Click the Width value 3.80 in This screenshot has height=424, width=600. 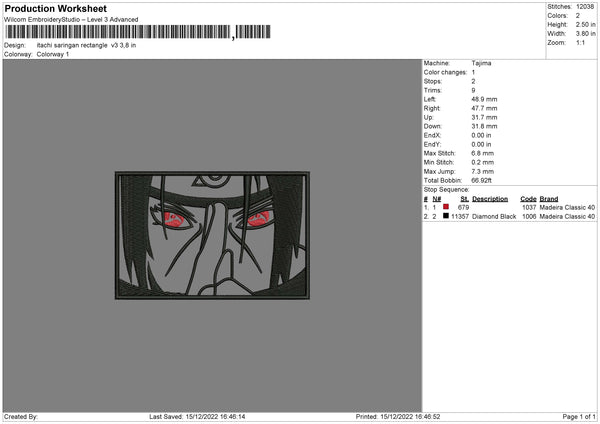585,34
